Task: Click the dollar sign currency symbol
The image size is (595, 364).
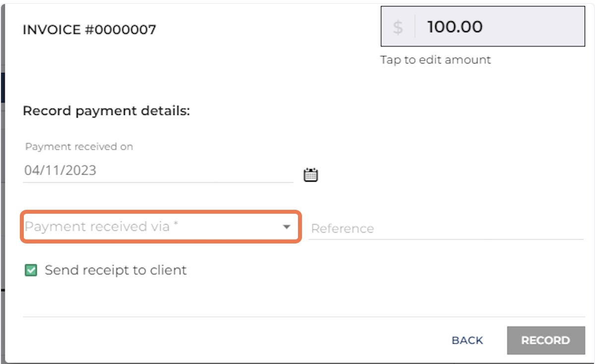Action: [398, 27]
